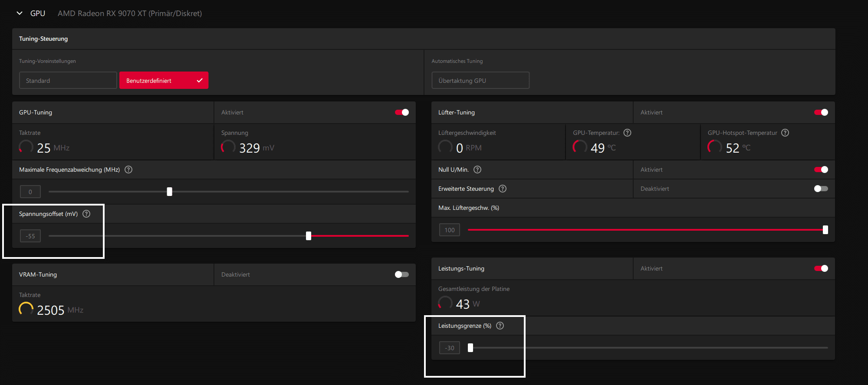The width and height of the screenshot is (868, 385).
Task: Open help icon for Maximale Frequenzabweichung
Action: pyautogui.click(x=128, y=170)
